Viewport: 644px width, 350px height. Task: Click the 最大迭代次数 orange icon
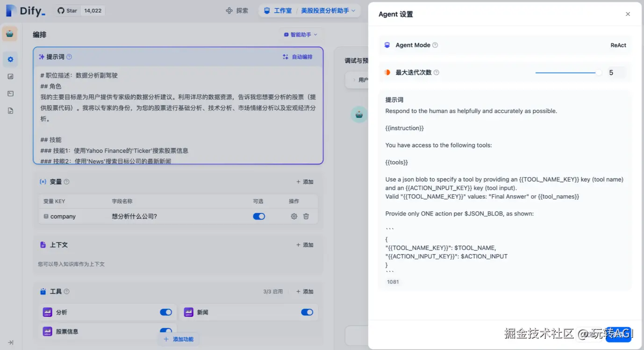coord(387,72)
